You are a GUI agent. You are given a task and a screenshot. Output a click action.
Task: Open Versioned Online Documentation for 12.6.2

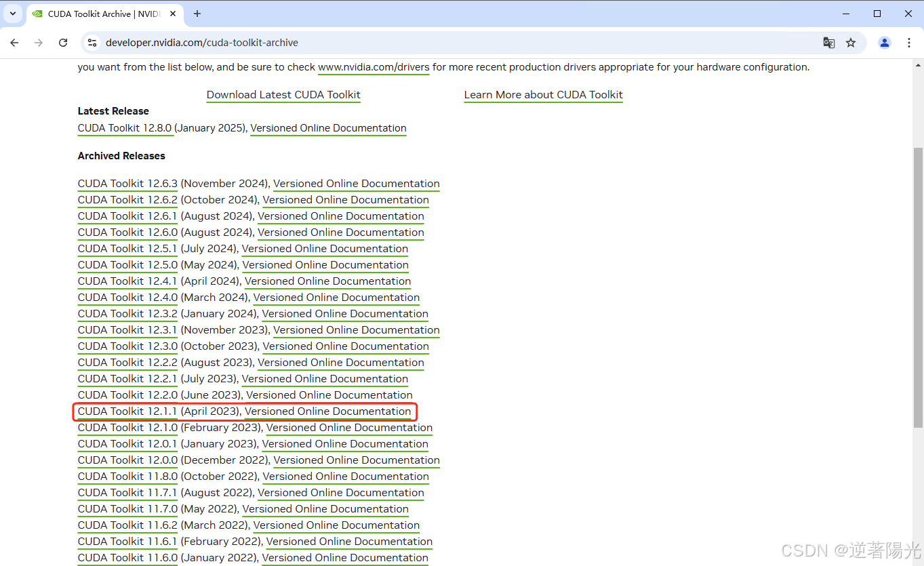pos(346,200)
